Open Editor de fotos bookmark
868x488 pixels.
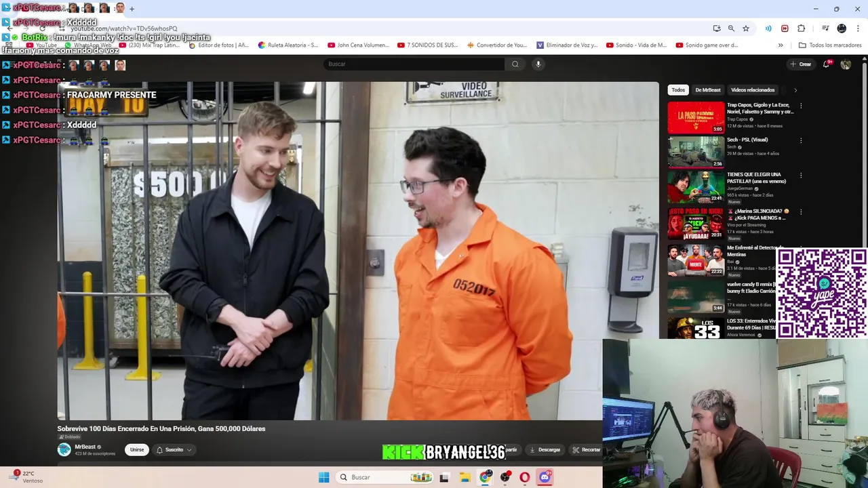click(x=218, y=45)
